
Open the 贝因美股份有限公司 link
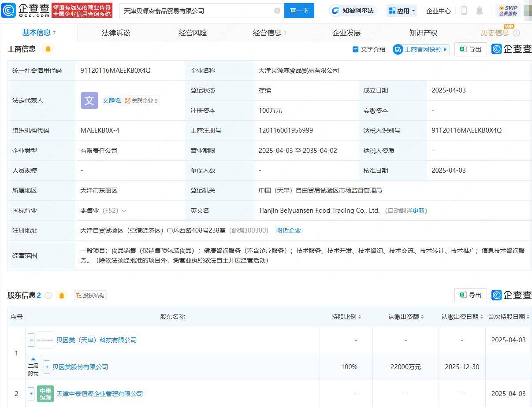pyautogui.click(x=80, y=367)
